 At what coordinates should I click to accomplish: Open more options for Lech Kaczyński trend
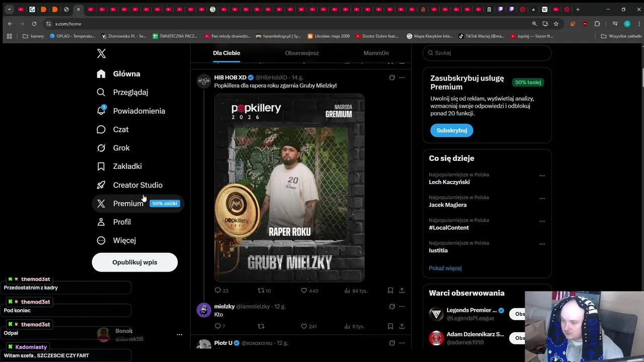(542, 176)
